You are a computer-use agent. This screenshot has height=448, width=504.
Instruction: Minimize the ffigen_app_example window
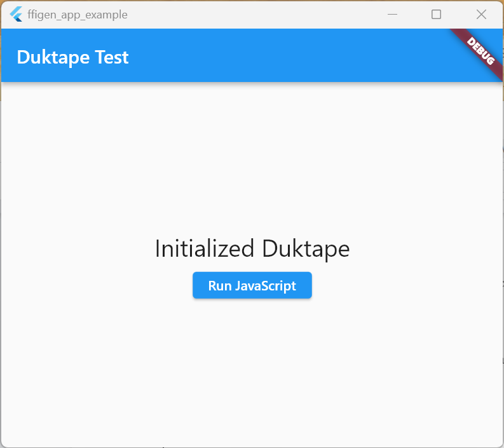[393, 14]
